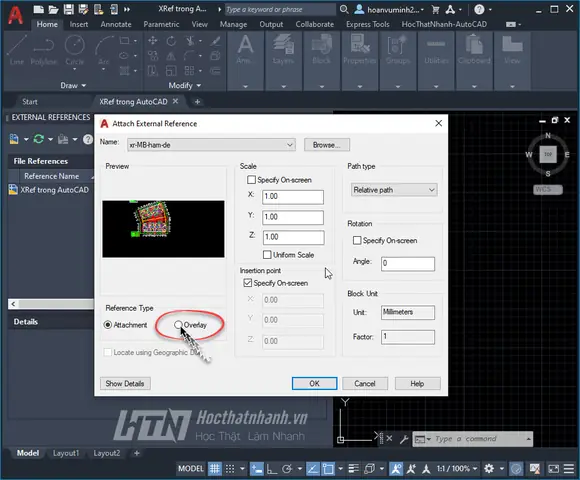Click the scale X input field

click(293, 197)
